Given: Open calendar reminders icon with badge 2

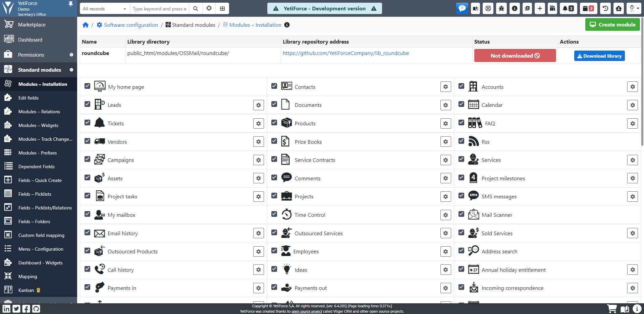Looking at the screenshot, I should pyautogui.click(x=588, y=8).
